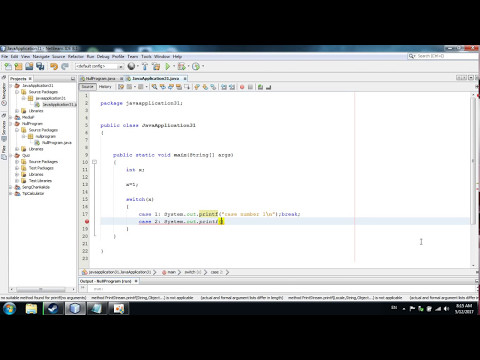Click the Clean and Build Project icon

pyautogui.click(x=156, y=66)
